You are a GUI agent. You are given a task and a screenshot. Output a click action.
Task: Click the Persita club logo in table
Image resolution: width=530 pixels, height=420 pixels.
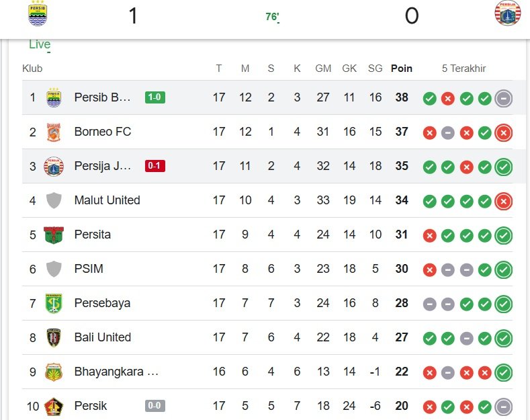tap(54, 235)
